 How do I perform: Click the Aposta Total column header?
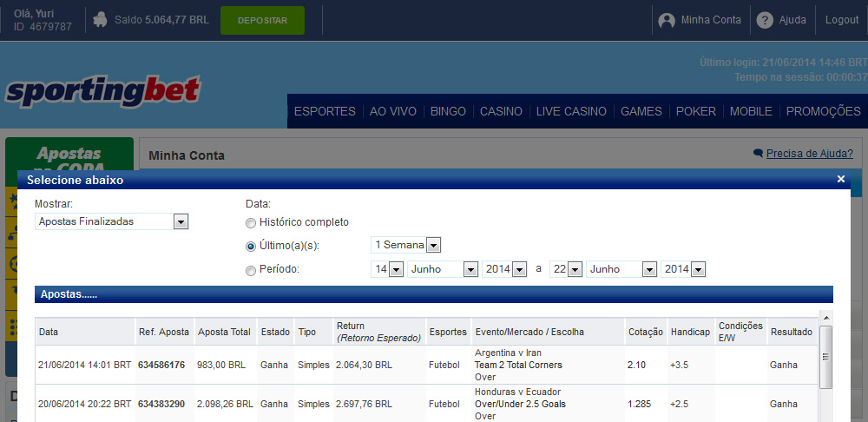pyautogui.click(x=224, y=332)
